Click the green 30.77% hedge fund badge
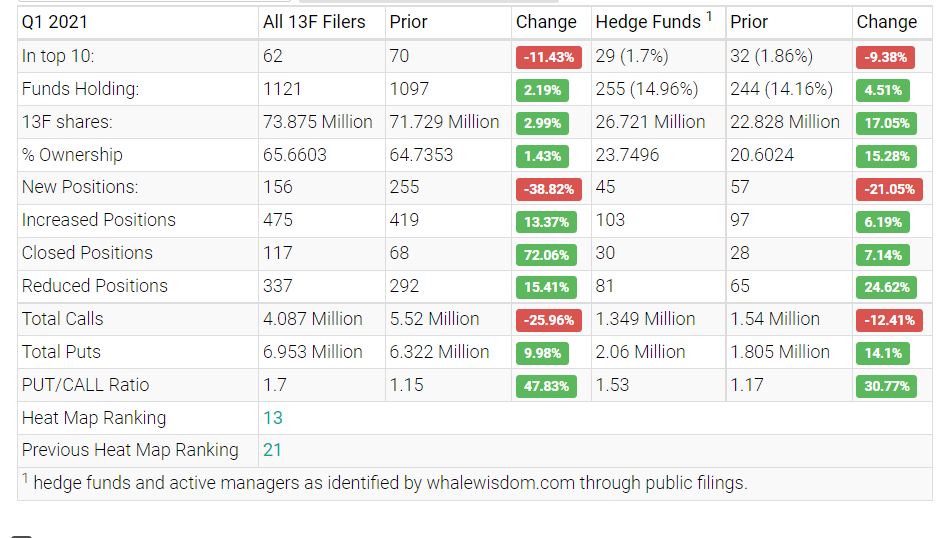The width and height of the screenshot is (941, 538). (885, 385)
